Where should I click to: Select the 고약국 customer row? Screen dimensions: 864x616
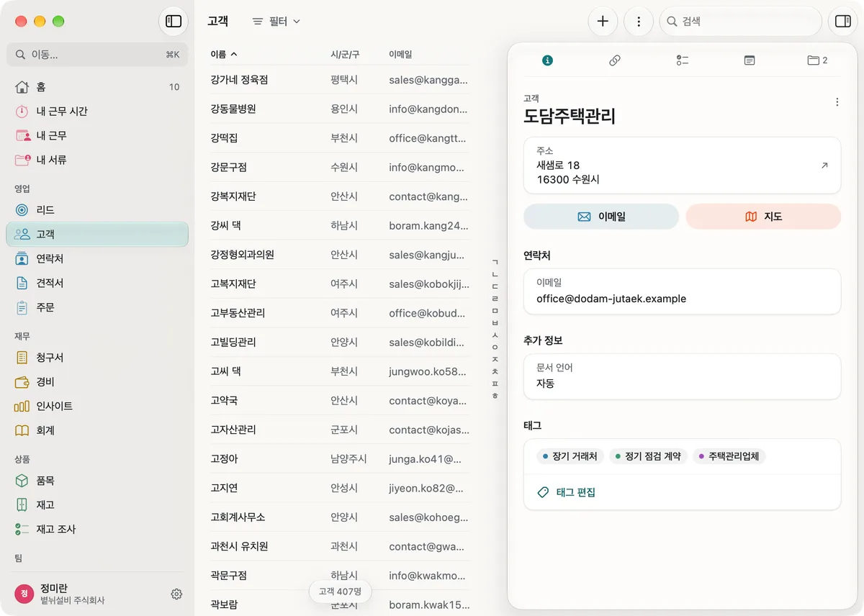(x=340, y=400)
